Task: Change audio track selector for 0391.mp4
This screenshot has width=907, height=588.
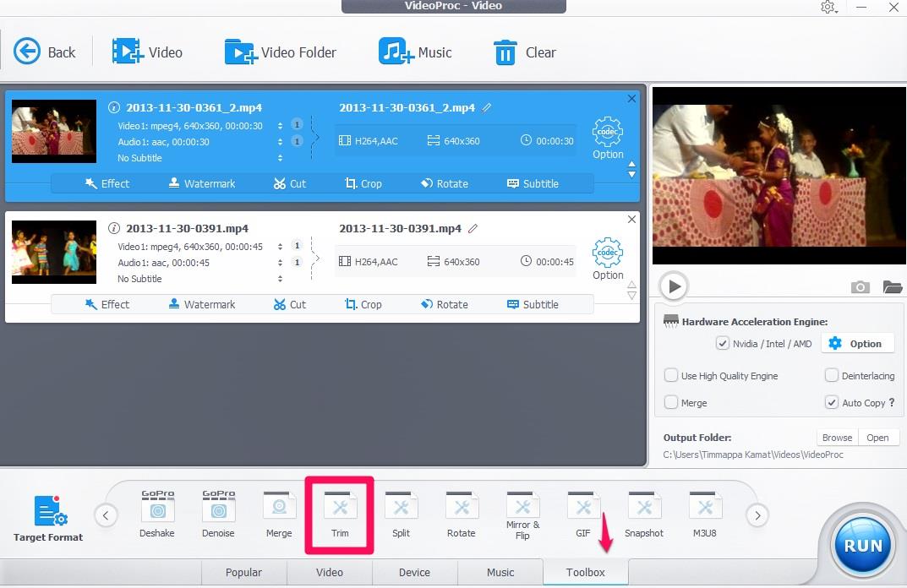Action: pyautogui.click(x=280, y=263)
